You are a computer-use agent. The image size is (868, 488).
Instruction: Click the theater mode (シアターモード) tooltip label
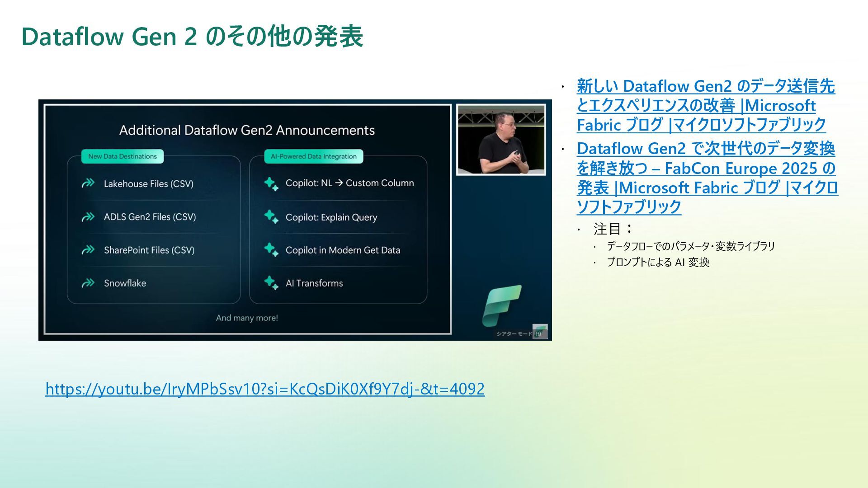point(514,334)
